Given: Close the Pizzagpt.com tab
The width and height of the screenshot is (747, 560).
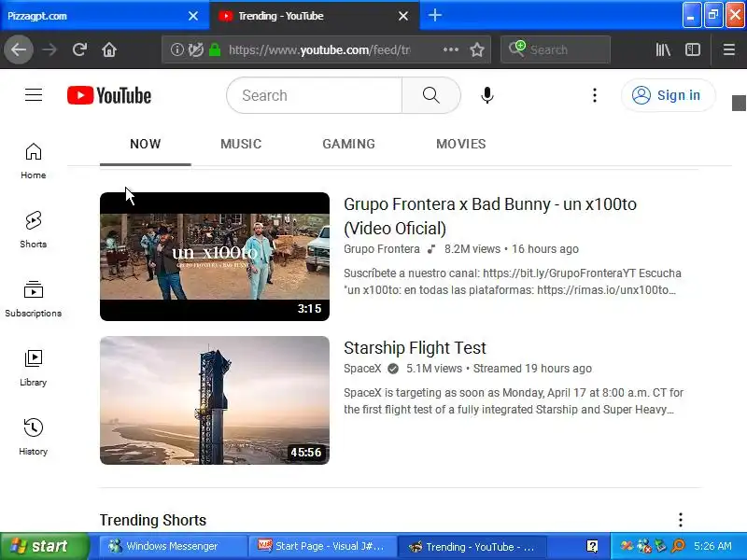Looking at the screenshot, I should (x=193, y=16).
